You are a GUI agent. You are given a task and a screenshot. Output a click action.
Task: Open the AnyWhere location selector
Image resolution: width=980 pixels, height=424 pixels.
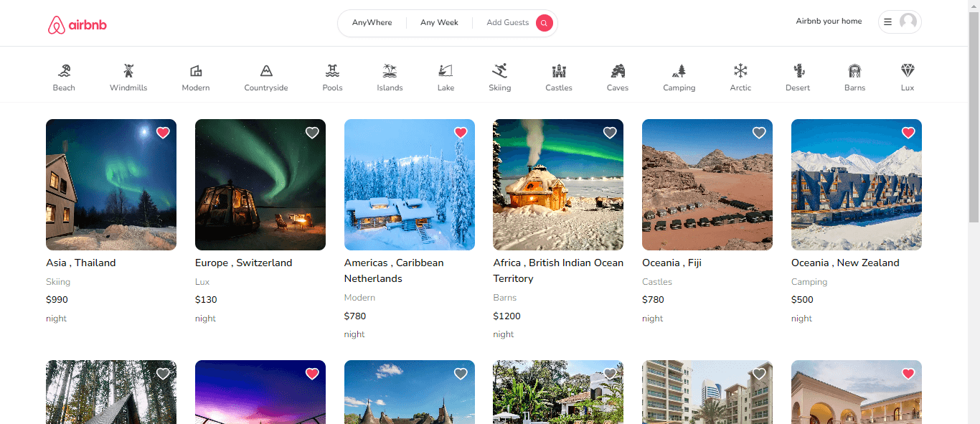(x=372, y=23)
